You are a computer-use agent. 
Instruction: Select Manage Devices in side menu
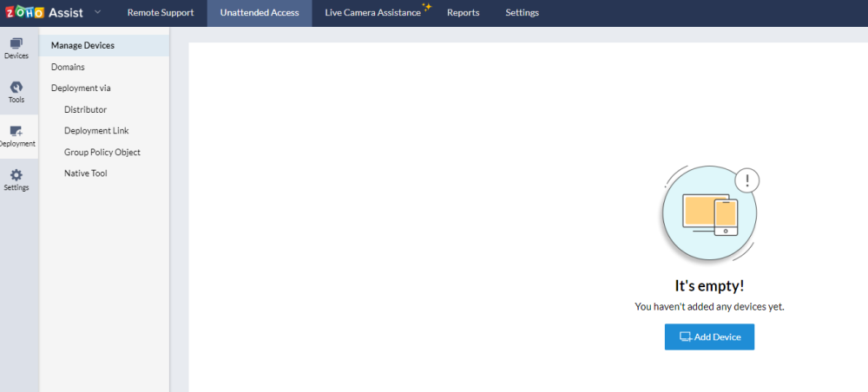[104, 45]
